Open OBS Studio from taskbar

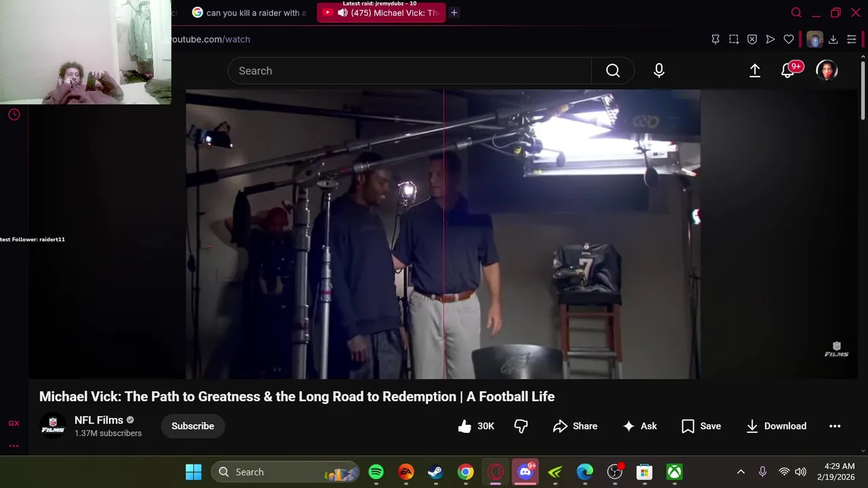point(615,472)
